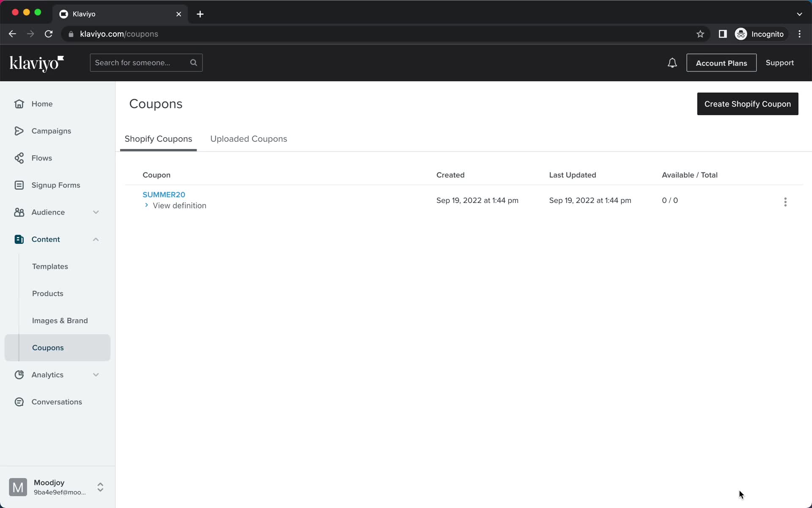Reload the page
The width and height of the screenshot is (812, 508).
(x=49, y=34)
